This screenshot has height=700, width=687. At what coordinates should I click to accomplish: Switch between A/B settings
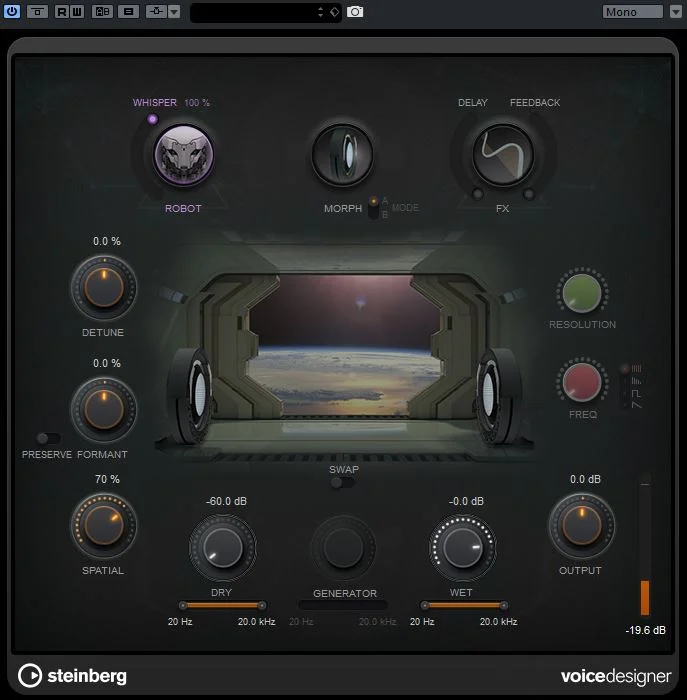click(x=102, y=12)
